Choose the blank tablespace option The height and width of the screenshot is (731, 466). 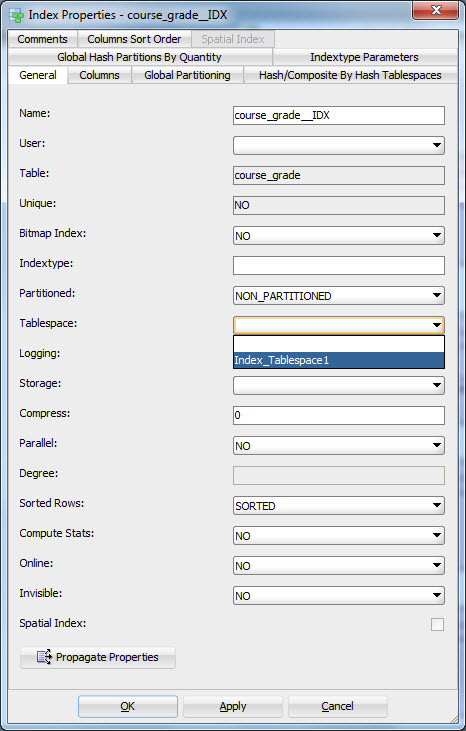pyautogui.click(x=339, y=344)
